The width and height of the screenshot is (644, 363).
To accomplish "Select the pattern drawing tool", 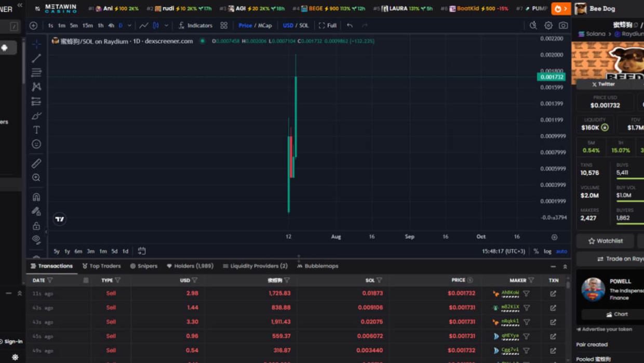I will (36, 87).
